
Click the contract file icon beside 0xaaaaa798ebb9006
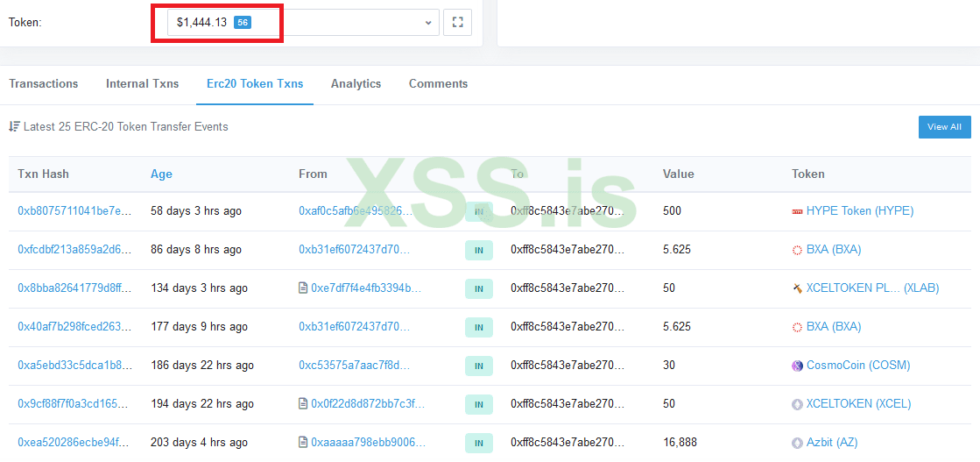(x=303, y=443)
